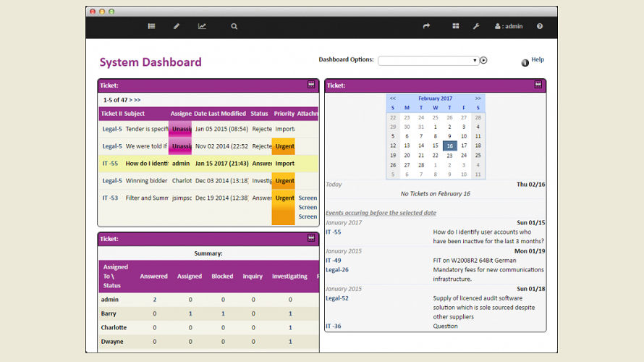Image resolution: width=644 pixels, height=362 pixels.
Task: Select February 17 in the calendar
Action: (x=464, y=146)
